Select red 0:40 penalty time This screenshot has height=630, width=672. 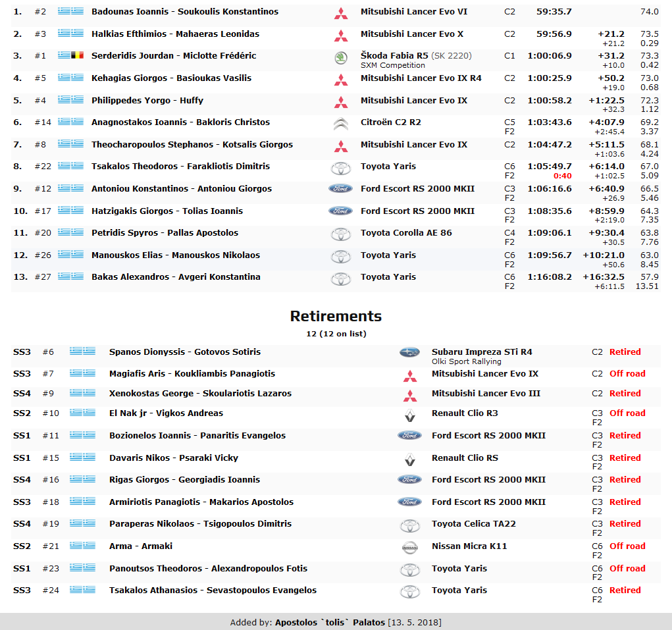pyautogui.click(x=562, y=176)
